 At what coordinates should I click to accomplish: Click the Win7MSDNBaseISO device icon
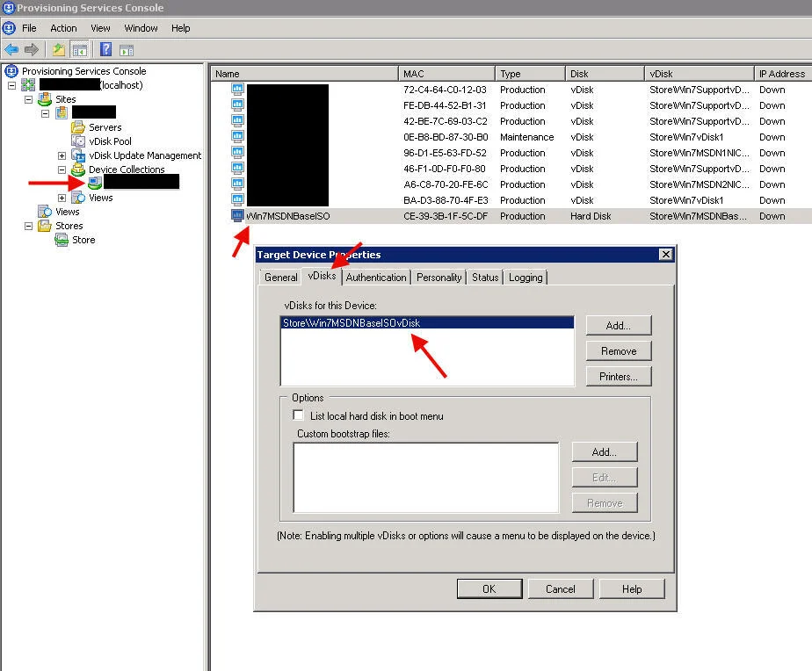[x=237, y=215]
